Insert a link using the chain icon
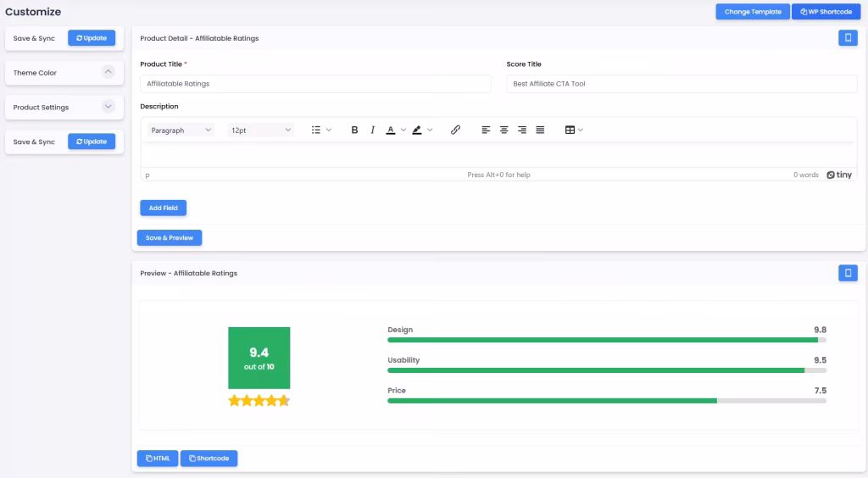This screenshot has height=478, width=868. point(455,130)
